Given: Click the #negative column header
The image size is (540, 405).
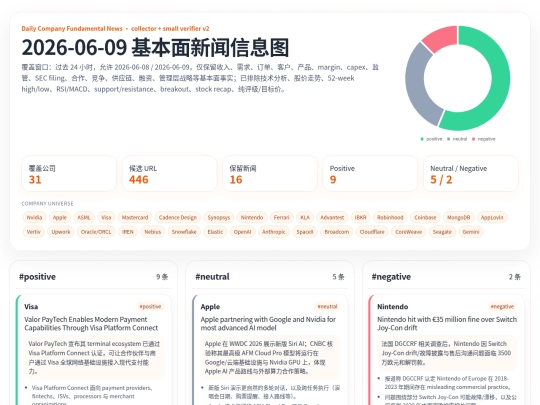Looking at the screenshot, I should point(391,277).
